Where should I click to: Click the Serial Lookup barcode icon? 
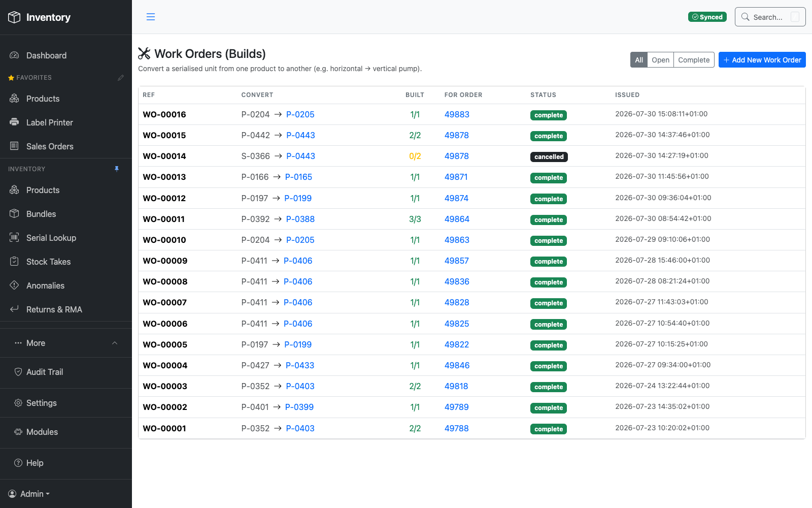[14, 238]
